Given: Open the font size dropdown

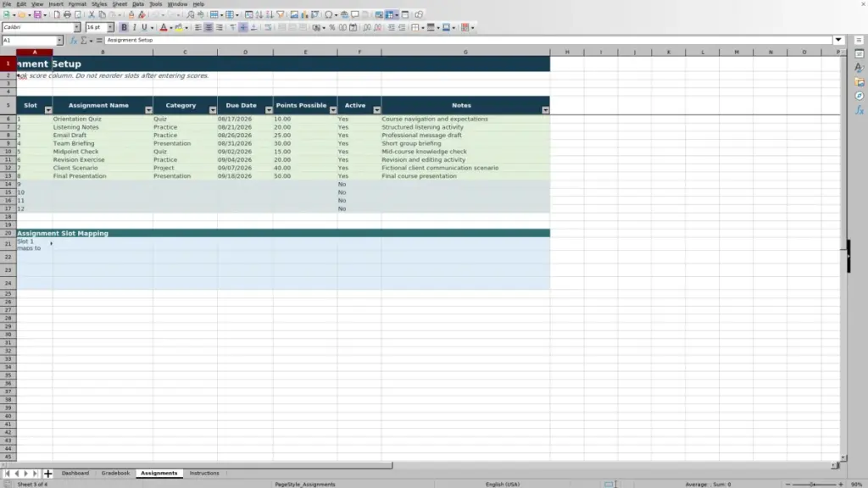Looking at the screenshot, I should pos(110,27).
